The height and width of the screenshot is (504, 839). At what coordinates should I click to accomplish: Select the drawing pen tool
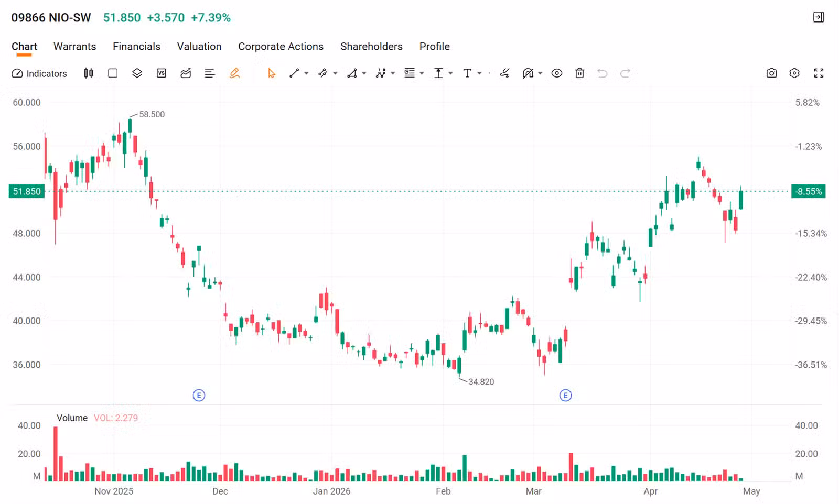pyautogui.click(x=234, y=73)
